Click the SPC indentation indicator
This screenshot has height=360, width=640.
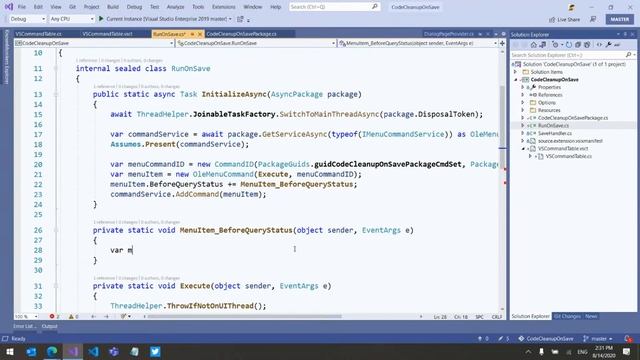480,317
